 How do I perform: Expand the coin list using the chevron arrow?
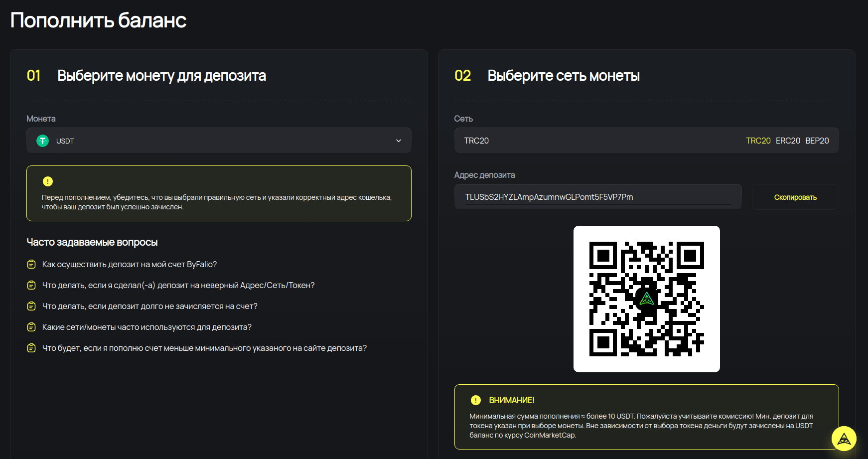point(399,141)
